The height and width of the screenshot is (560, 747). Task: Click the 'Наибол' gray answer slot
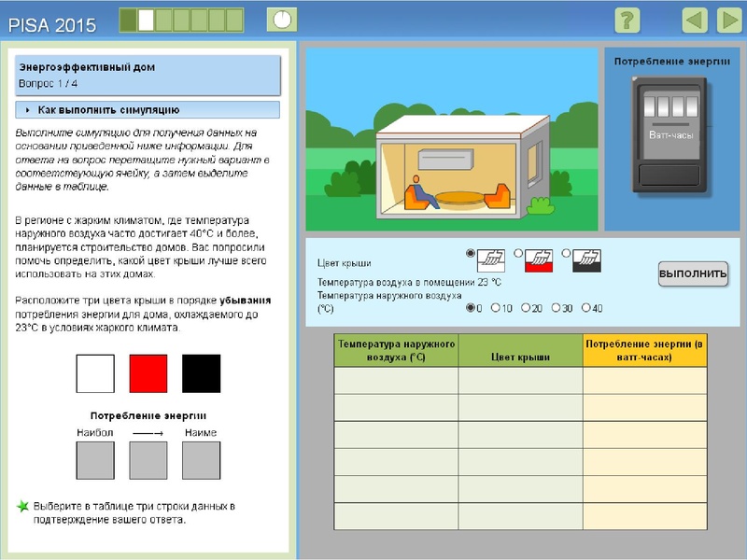pos(94,461)
